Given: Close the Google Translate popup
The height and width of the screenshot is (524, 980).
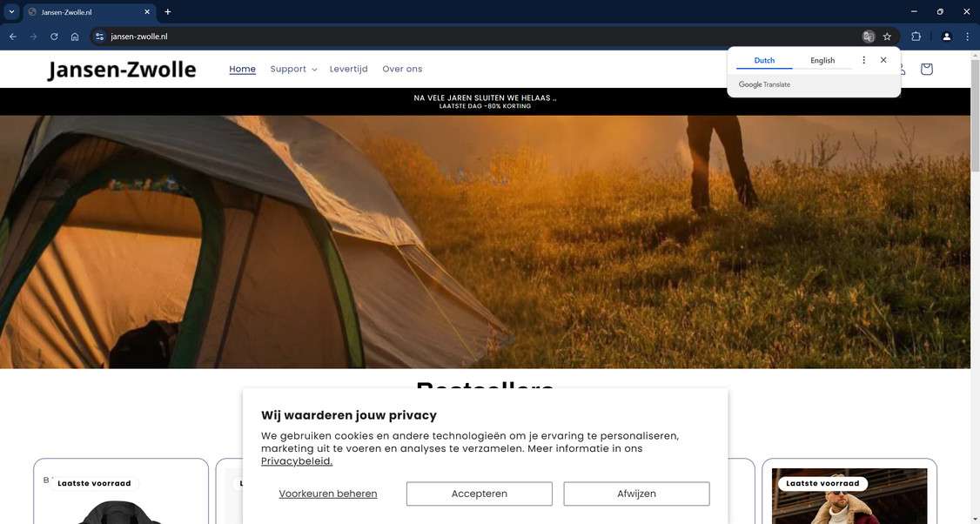Looking at the screenshot, I should (883, 60).
